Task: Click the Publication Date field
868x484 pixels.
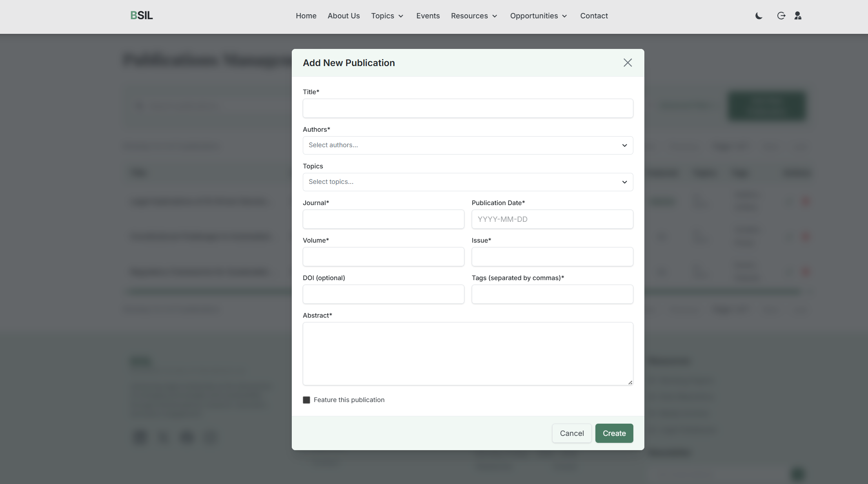Action: pos(552,219)
